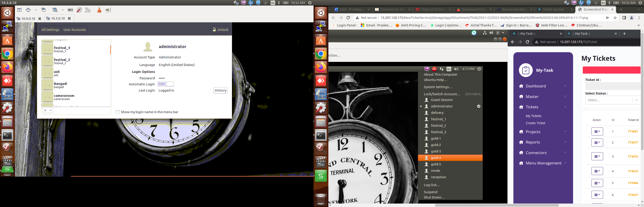
Task: Open the AWS Pricing C... bookmark
Action: click(x=411, y=25)
